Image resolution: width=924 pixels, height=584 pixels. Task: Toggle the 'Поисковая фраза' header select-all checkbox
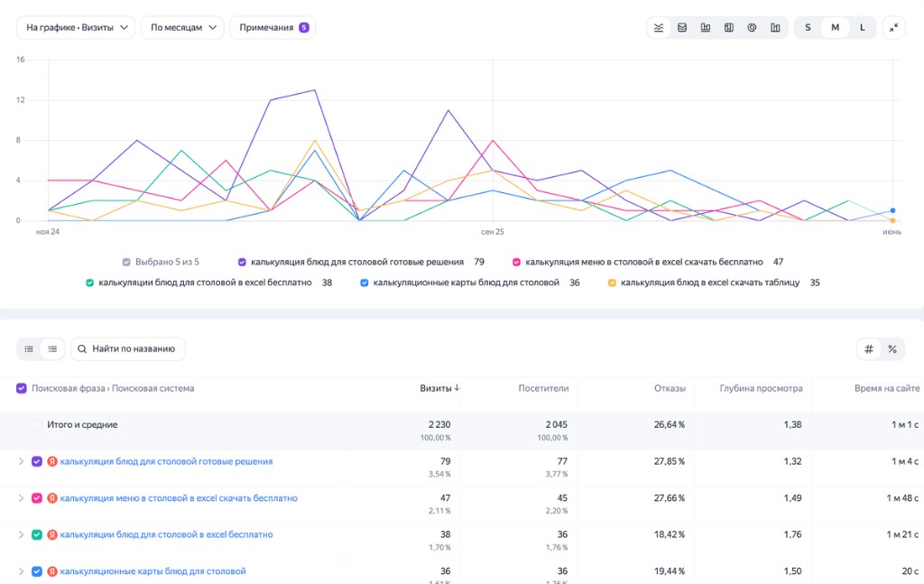point(22,388)
